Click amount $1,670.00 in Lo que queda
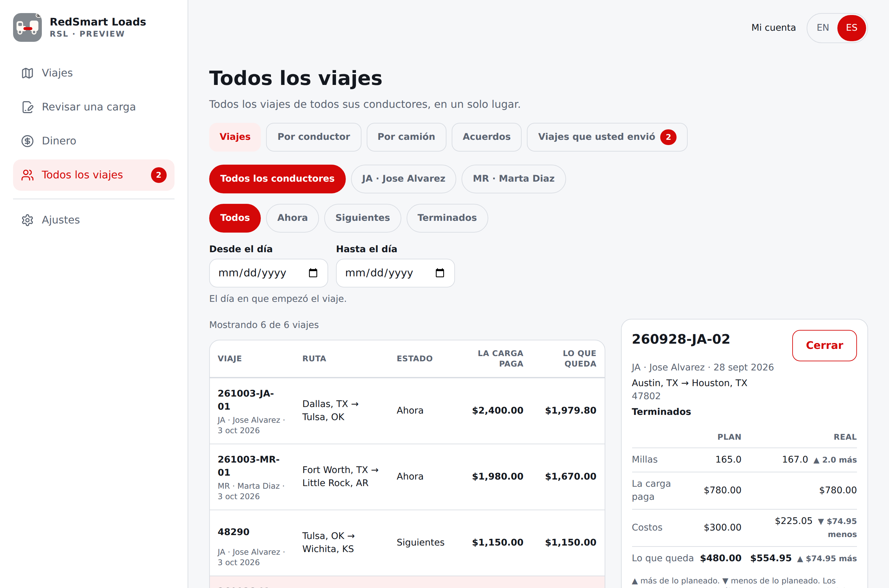889x588 pixels. pyautogui.click(x=571, y=477)
